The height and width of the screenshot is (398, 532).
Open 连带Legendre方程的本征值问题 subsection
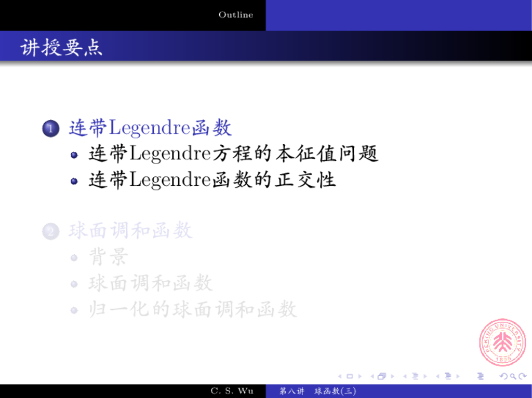click(x=233, y=154)
